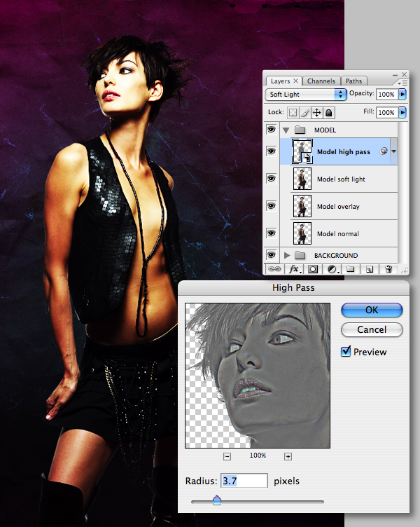Switch to the Channels tab
Screen dimensions: 420x527
coord(321,81)
